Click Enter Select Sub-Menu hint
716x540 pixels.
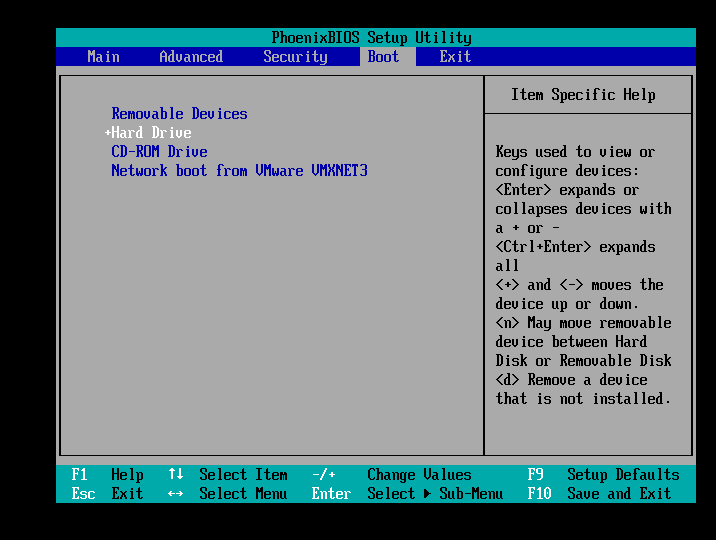tap(407, 493)
